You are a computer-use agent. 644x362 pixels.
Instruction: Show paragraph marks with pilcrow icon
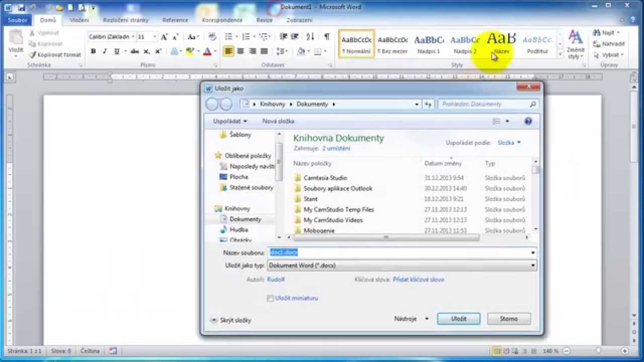click(x=327, y=37)
